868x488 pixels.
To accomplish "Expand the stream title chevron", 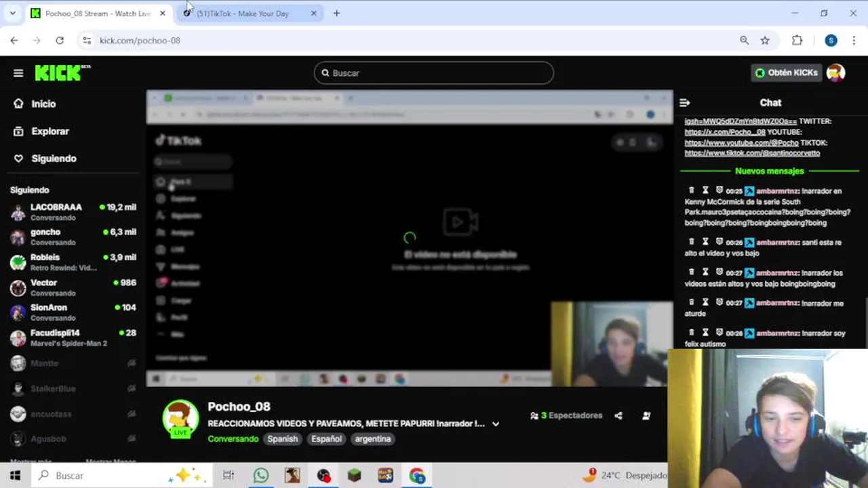I will [496, 424].
